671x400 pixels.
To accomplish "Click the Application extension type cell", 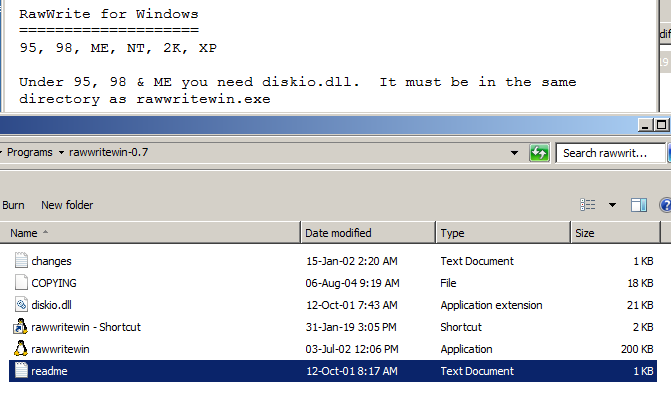I will tap(491, 305).
